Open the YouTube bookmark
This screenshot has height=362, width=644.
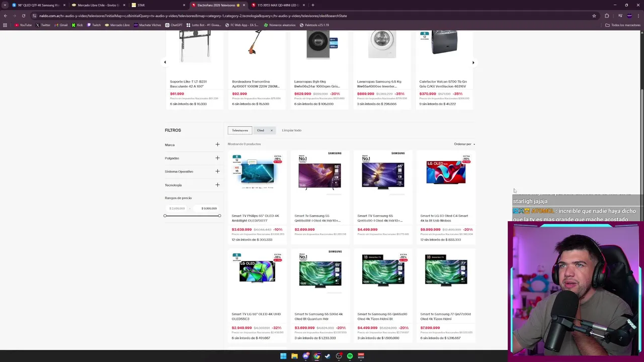pyautogui.click(x=23, y=25)
